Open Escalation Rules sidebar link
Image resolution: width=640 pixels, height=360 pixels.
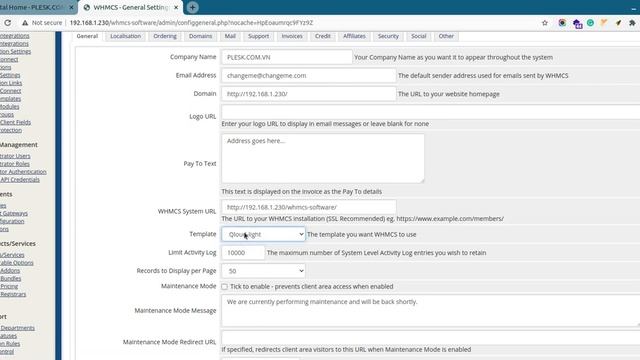(10, 344)
